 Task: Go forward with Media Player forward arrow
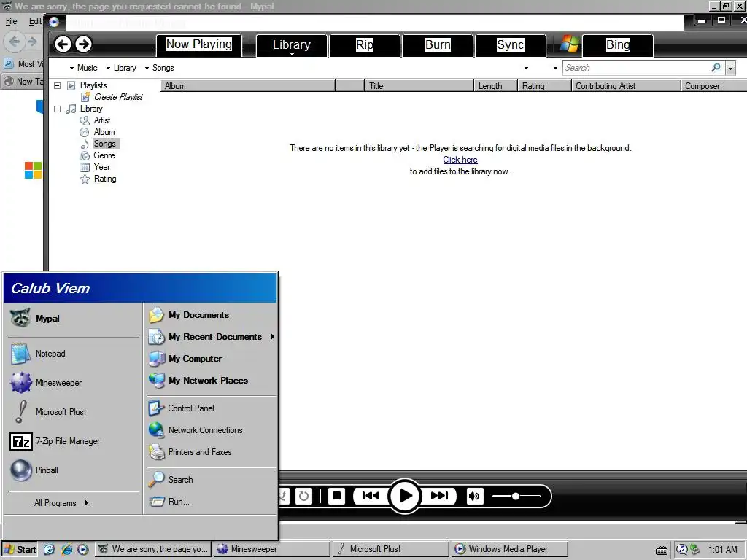click(84, 44)
